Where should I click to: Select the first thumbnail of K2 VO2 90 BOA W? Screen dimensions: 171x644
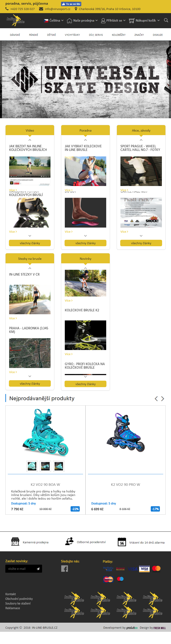(32, 466)
